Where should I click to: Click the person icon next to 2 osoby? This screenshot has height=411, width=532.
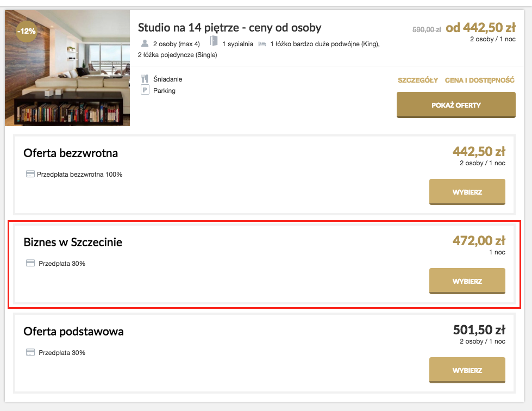[x=145, y=43]
